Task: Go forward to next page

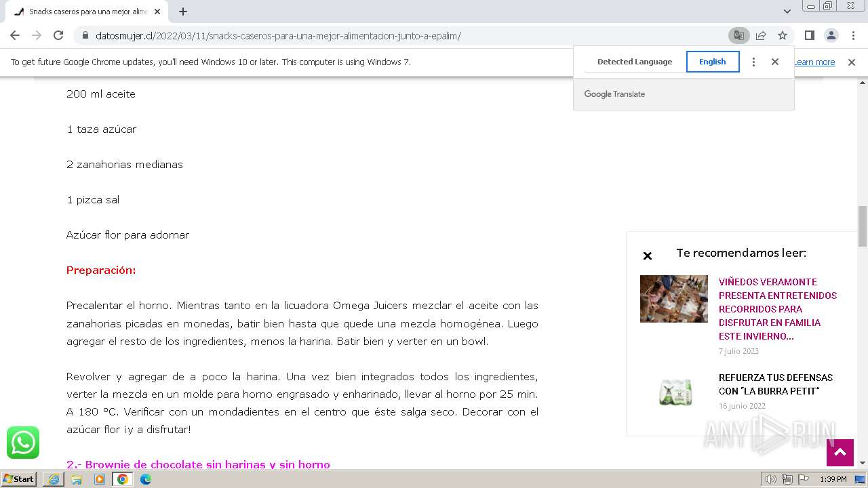Action: tap(37, 35)
